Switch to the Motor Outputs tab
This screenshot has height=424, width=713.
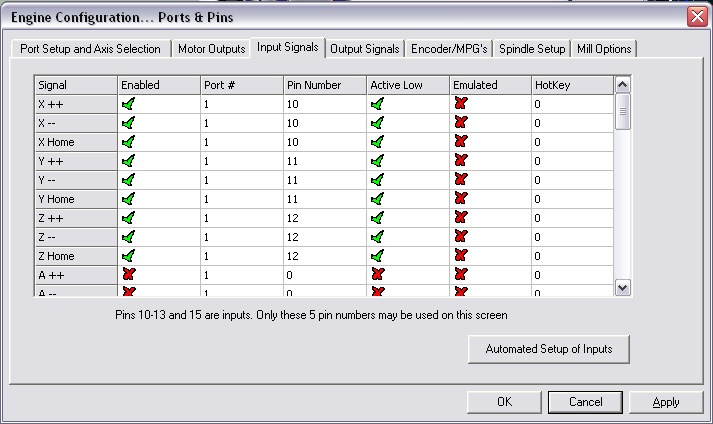[x=211, y=49]
